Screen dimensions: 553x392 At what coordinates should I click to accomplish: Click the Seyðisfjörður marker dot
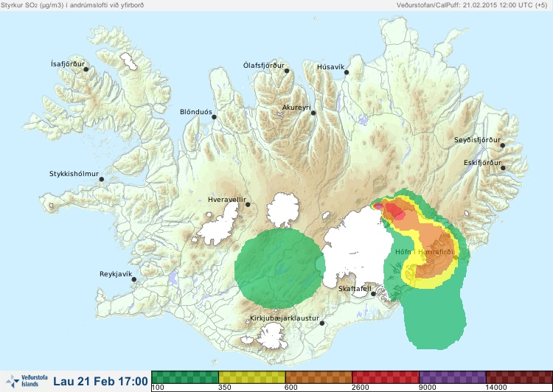coord(502,145)
